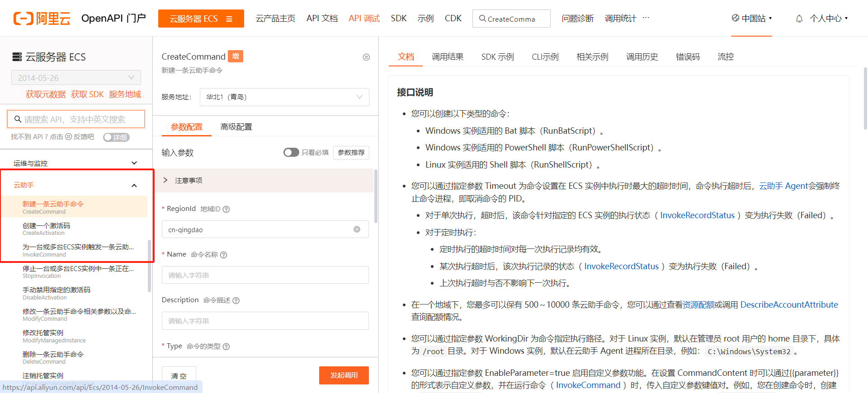Select StopInvocation API in sidebar
868x393 pixels.
tap(78, 272)
